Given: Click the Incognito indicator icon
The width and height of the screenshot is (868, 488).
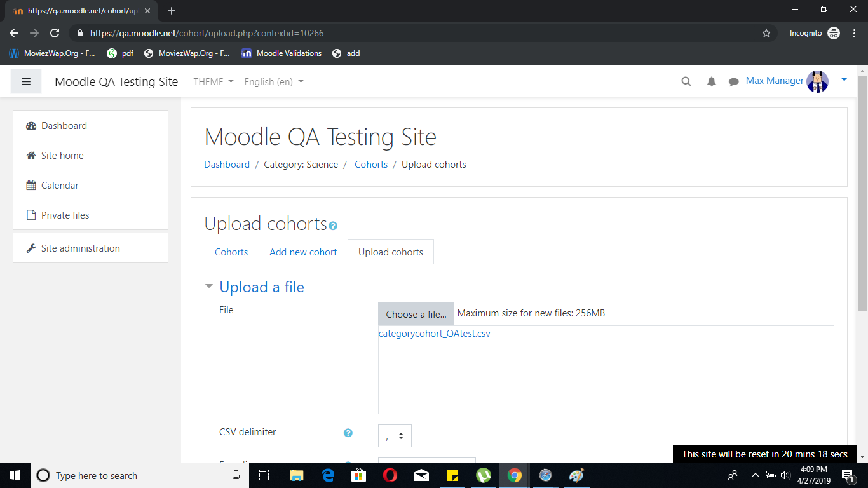Looking at the screenshot, I should 834,33.
